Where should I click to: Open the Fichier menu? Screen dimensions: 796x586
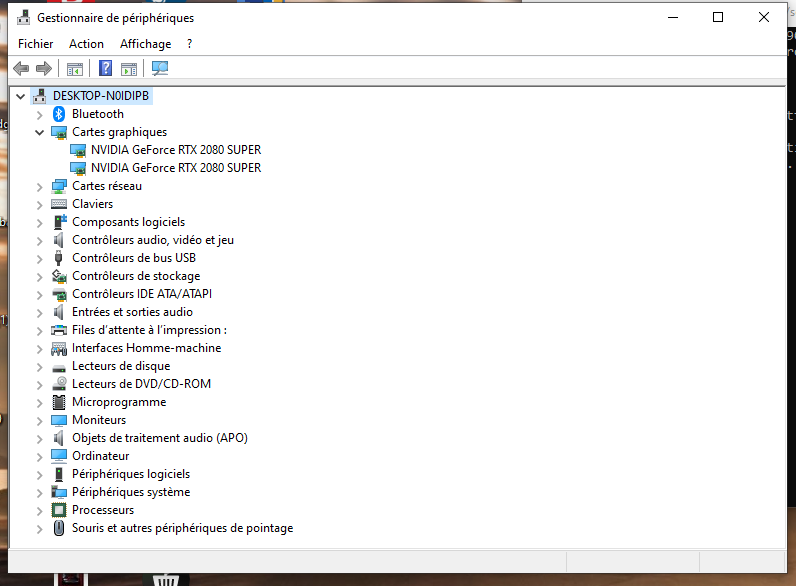(x=36, y=44)
